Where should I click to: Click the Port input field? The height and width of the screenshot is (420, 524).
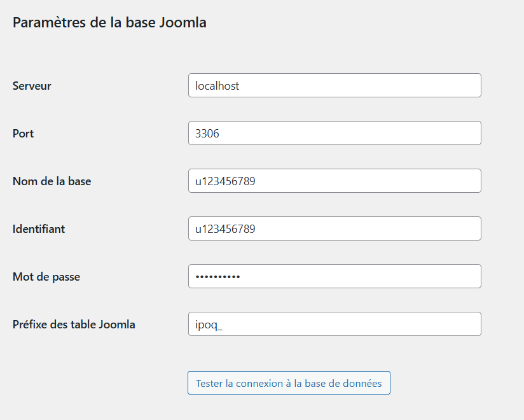point(334,133)
